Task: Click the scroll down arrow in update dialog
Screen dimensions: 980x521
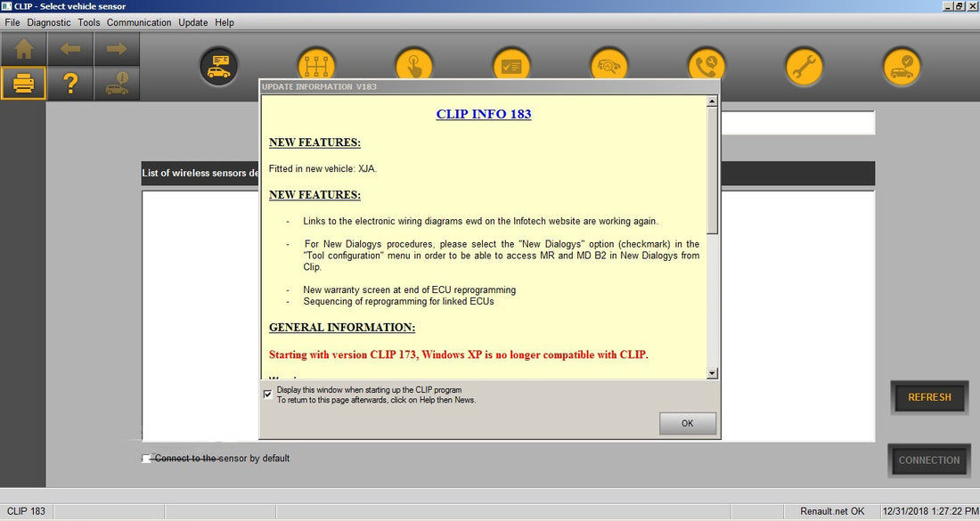Action: (x=712, y=373)
